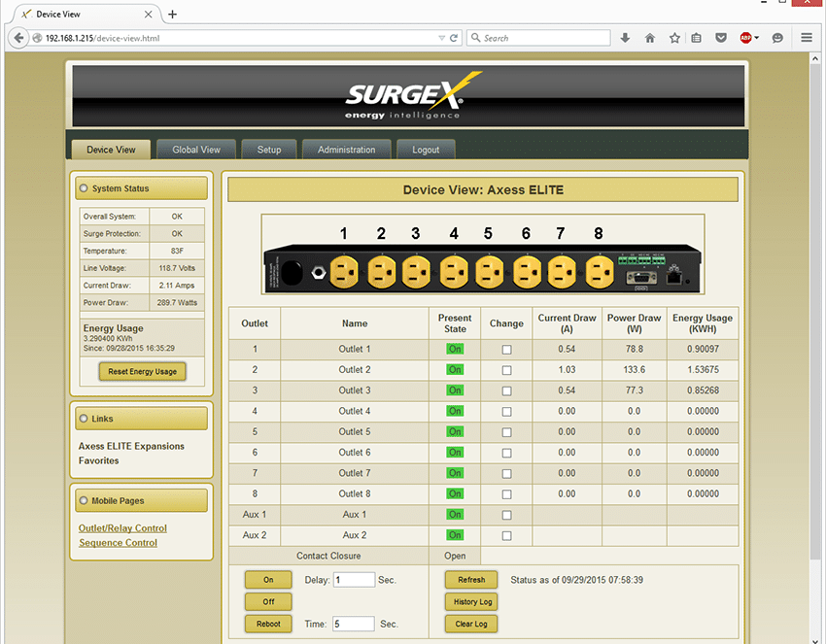Open a new browser tab
The image size is (826, 644).
[172, 15]
